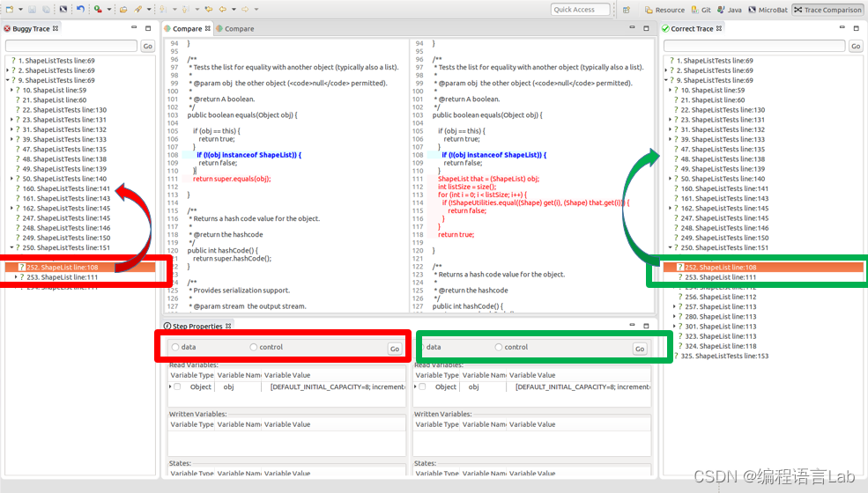
Task: Close the active Compare editor tab
Action: 208,28
